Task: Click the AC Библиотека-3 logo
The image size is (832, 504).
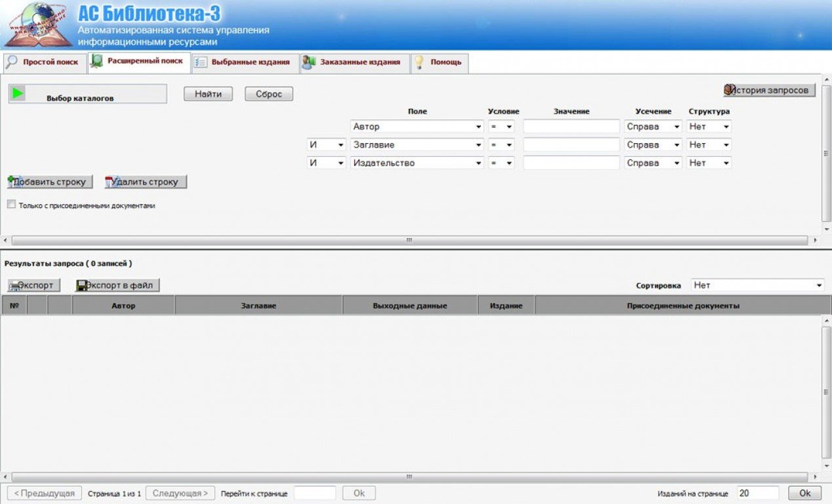Action: click(37, 25)
